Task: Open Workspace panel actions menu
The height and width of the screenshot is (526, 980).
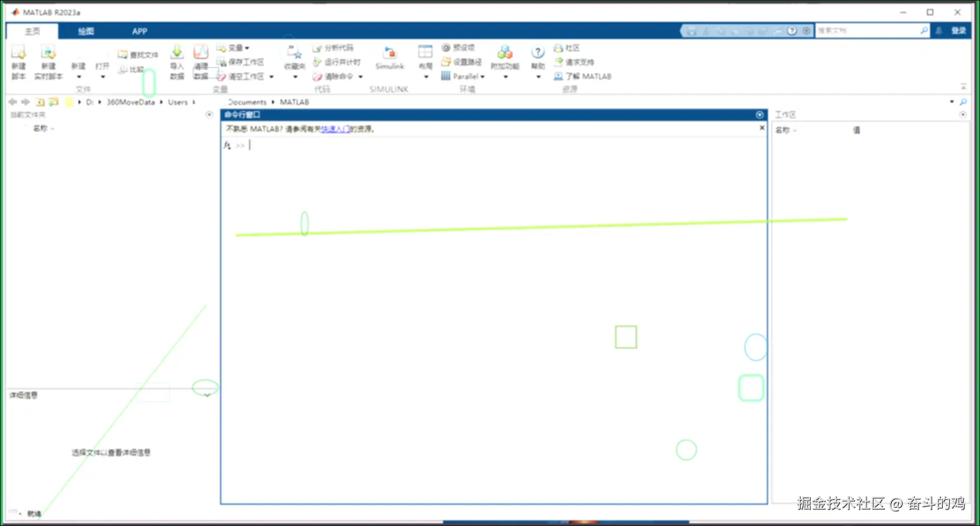Action: click(963, 114)
